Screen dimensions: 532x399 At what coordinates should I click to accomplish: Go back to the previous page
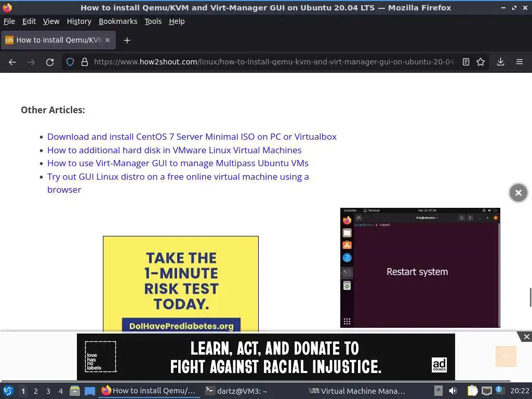click(12, 62)
